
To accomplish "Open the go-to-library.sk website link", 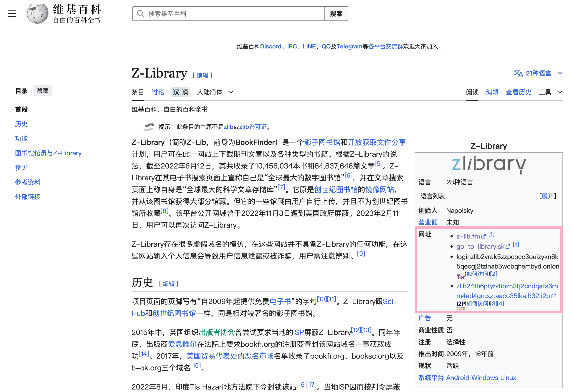I will 480,247.
